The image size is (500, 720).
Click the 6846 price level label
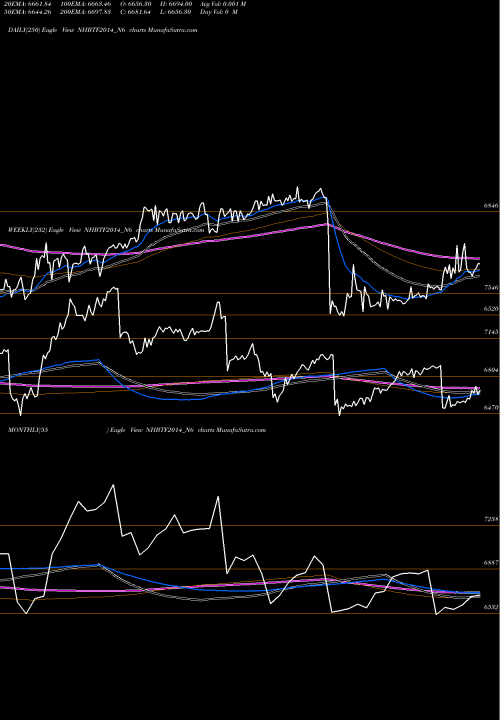click(491, 206)
